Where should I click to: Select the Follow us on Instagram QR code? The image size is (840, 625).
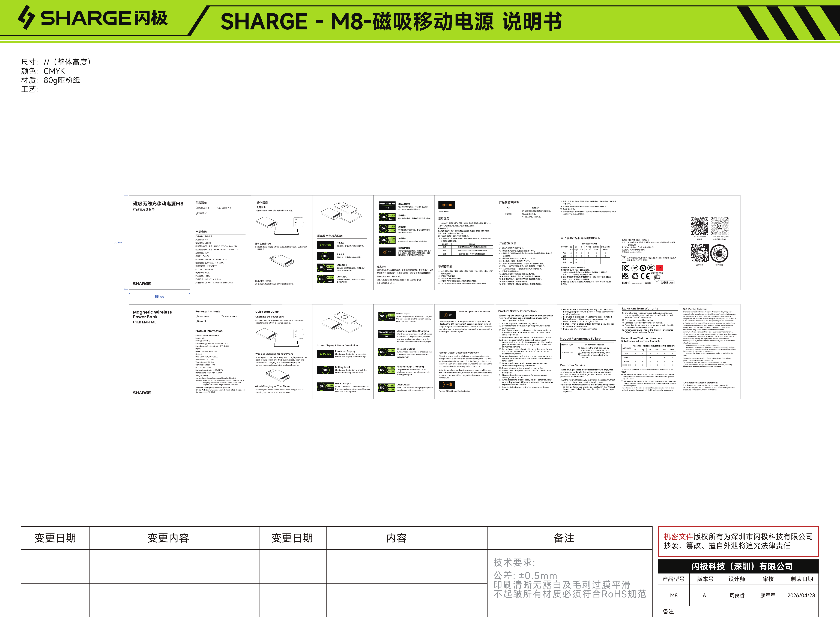point(720,226)
